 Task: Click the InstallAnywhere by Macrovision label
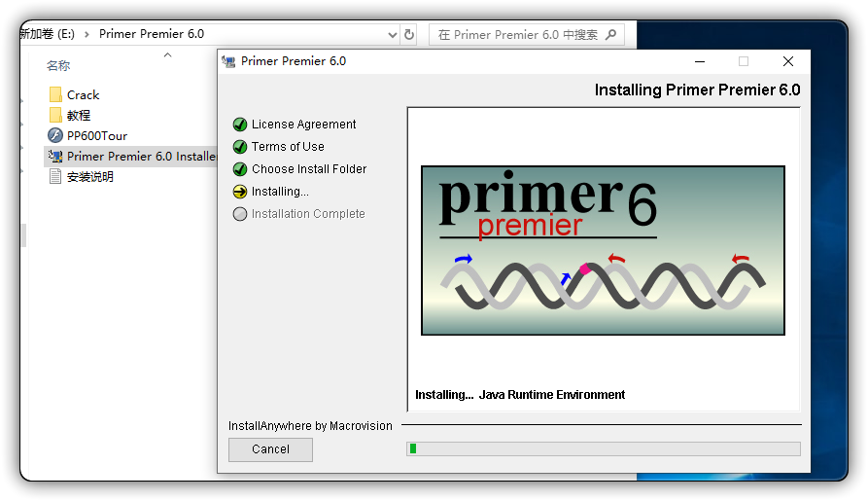[310, 426]
